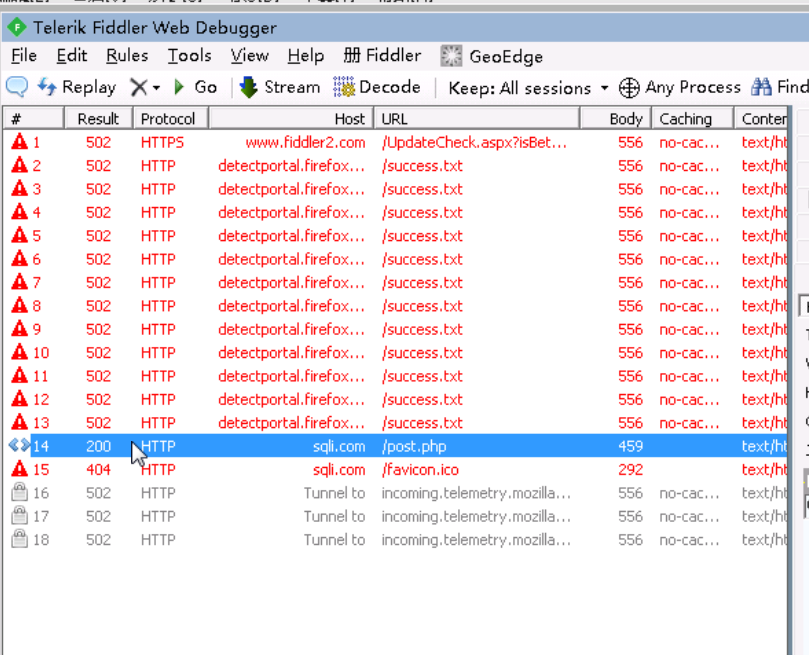This screenshot has width=809, height=655.
Task: Click the Remove X icon in toolbar
Action: coord(139,87)
